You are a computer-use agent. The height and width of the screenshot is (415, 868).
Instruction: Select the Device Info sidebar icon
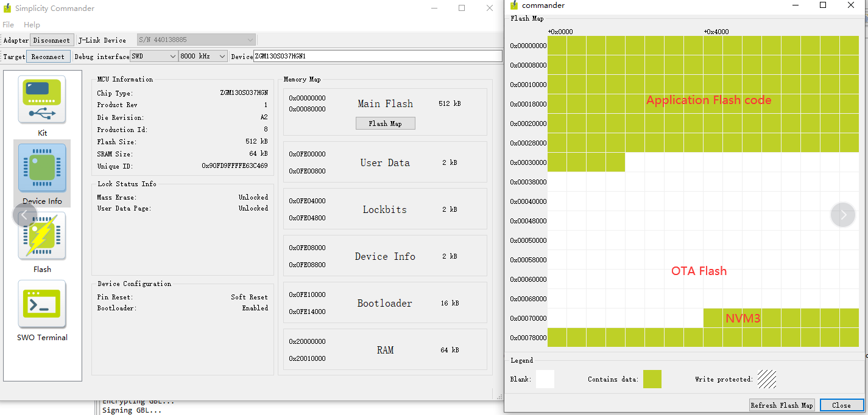(42, 168)
